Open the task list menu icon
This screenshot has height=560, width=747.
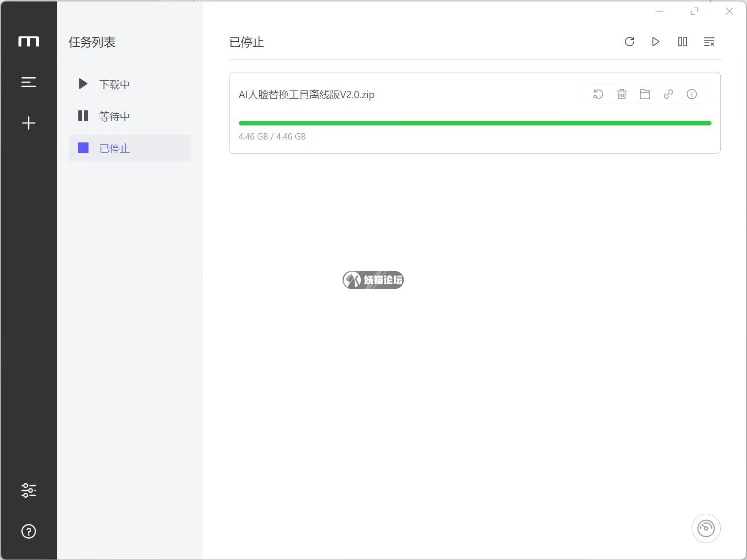click(x=29, y=82)
